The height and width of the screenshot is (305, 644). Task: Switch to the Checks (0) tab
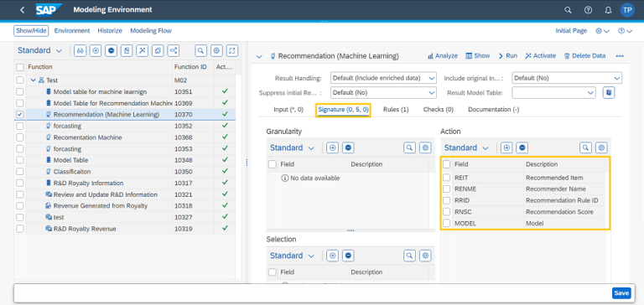coord(439,110)
